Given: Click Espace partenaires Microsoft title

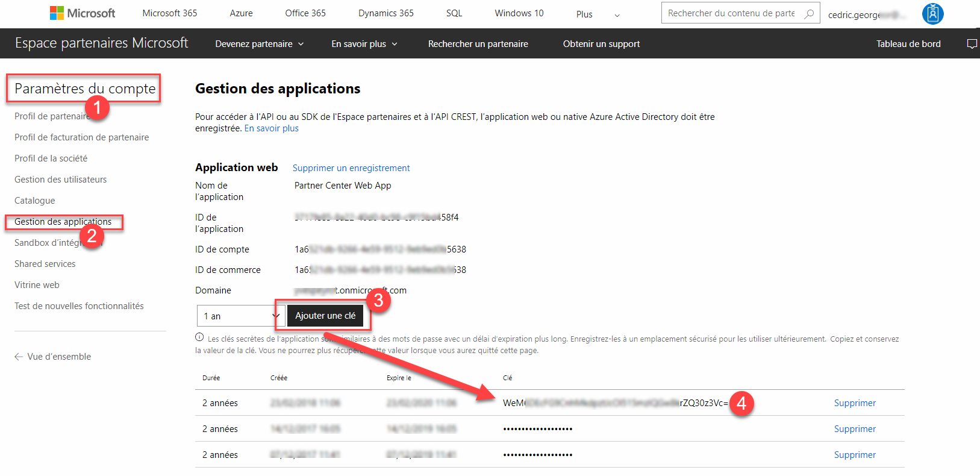Looking at the screenshot, I should point(101,43).
